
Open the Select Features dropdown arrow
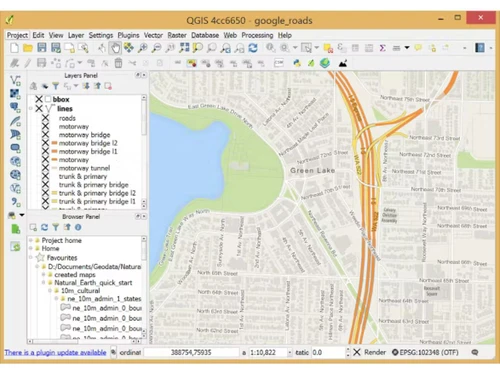(x=317, y=48)
